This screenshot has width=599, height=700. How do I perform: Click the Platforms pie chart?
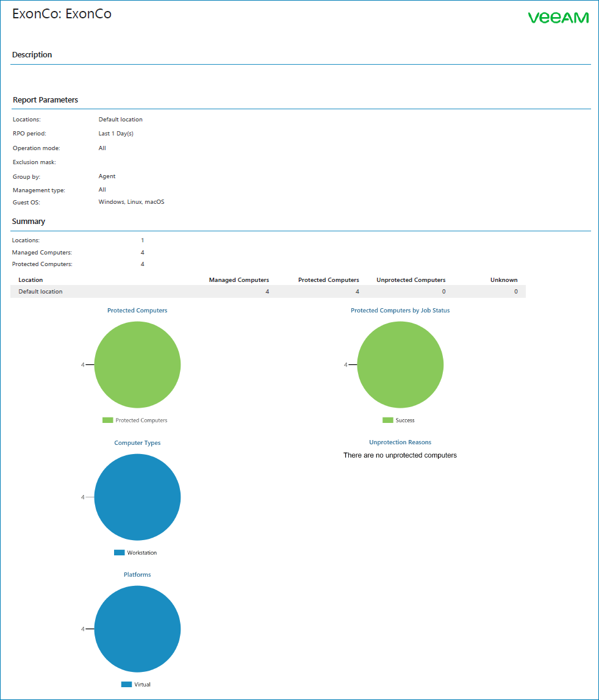point(137,629)
